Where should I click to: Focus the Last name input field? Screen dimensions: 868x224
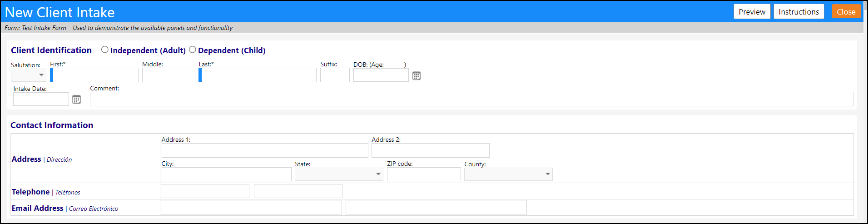click(258, 75)
